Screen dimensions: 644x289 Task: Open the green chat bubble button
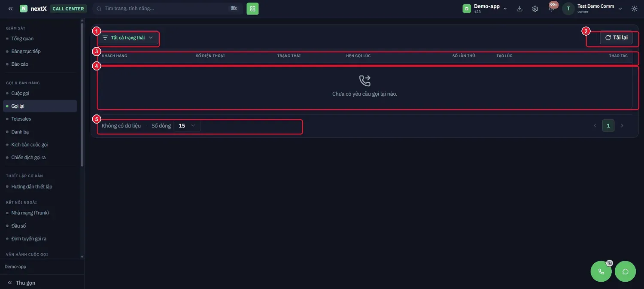point(625,271)
